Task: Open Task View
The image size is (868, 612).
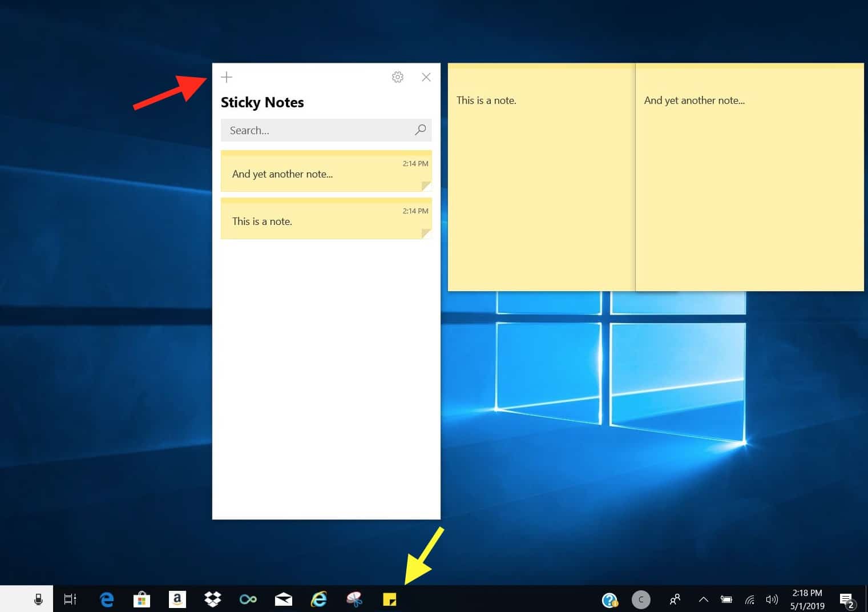Action: (x=70, y=599)
